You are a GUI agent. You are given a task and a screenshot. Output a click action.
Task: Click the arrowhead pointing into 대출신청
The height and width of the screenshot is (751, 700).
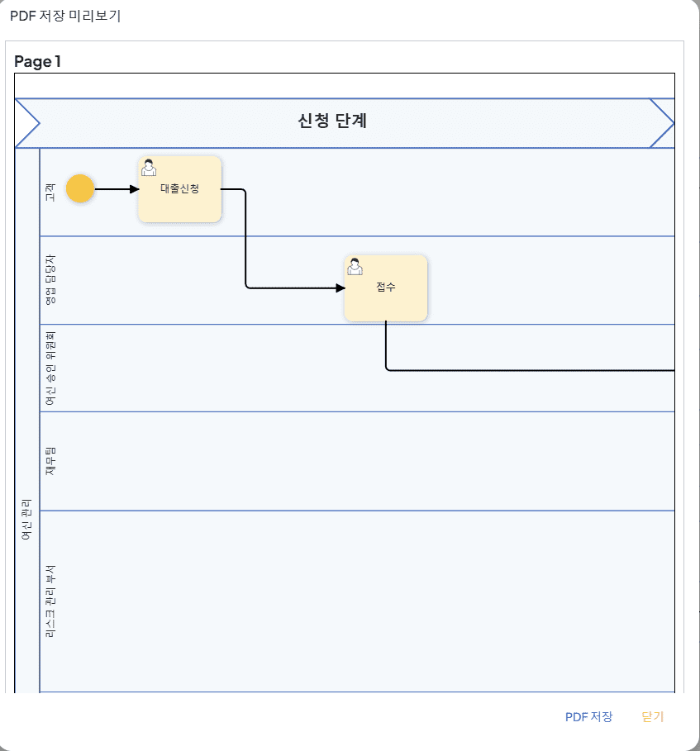pyautogui.click(x=134, y=189)
